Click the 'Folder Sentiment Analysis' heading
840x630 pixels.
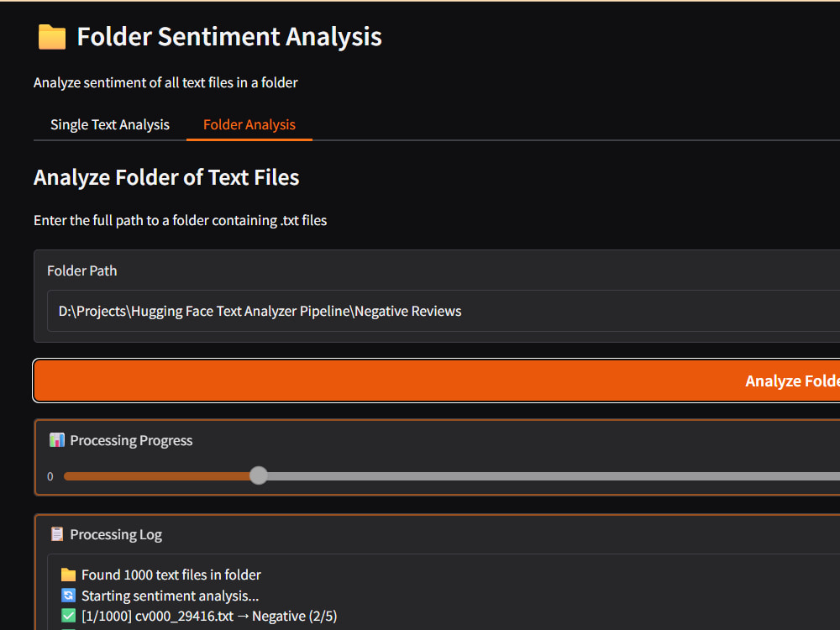[229, 37]
